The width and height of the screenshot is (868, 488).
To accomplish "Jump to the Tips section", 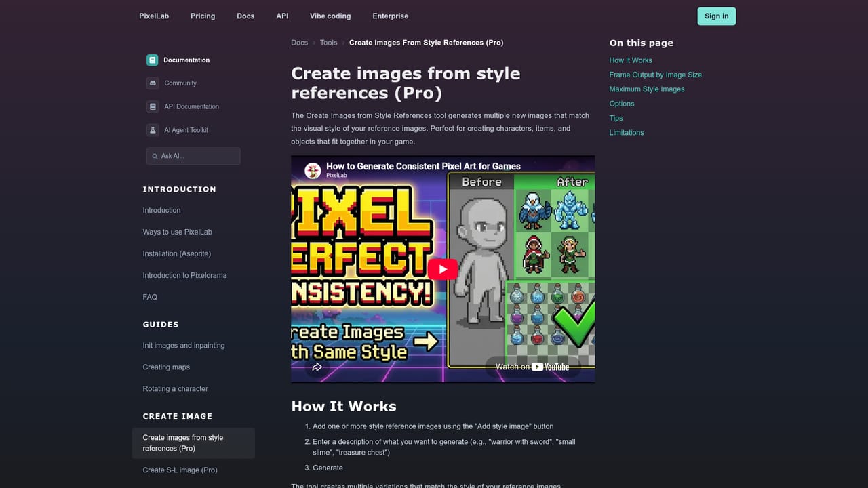I will click(616, 119).
